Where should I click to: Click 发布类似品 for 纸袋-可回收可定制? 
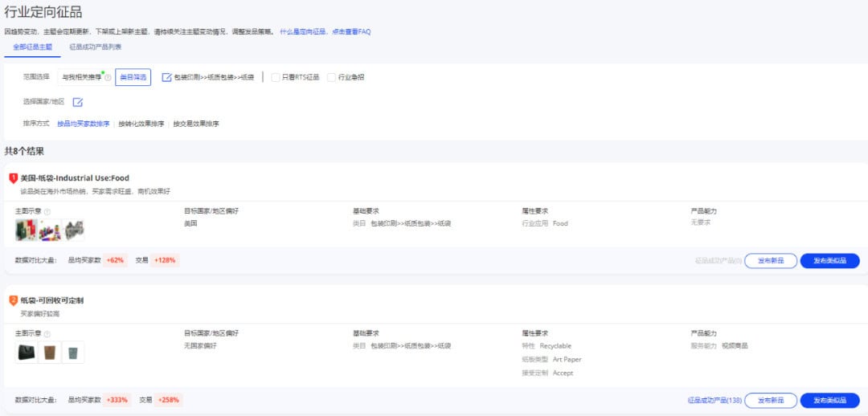(x=829, y=401)
